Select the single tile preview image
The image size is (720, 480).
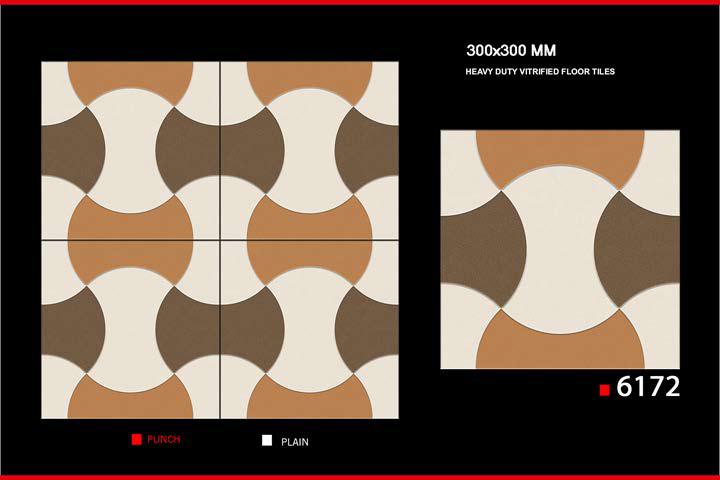coord(560,250)
